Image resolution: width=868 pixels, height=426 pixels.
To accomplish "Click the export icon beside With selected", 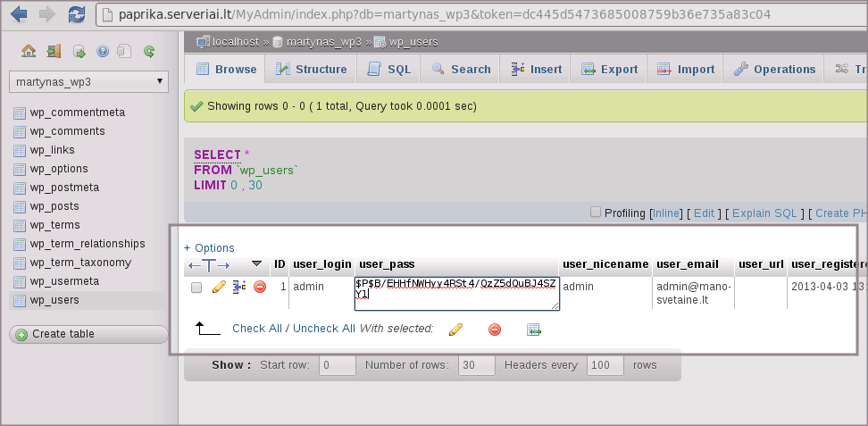I will 534,330.
